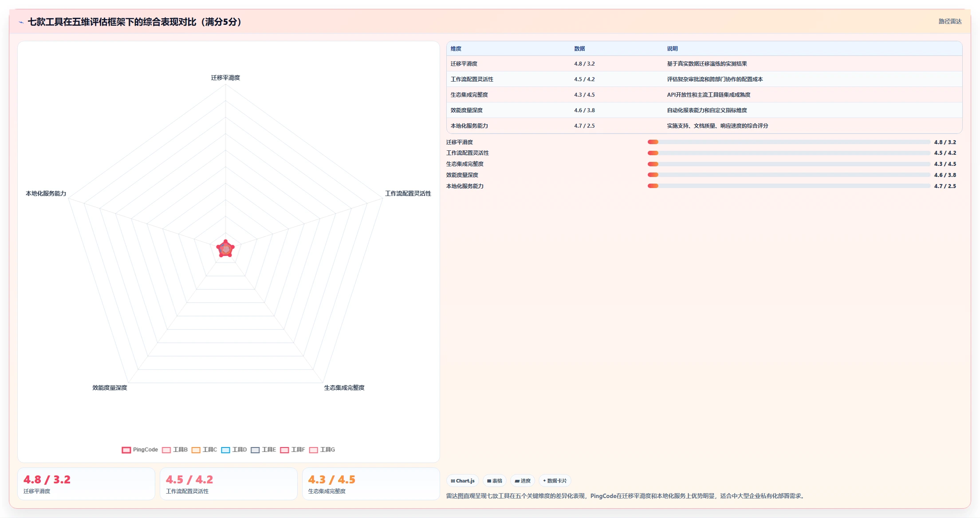The height and width of the screenshot is (518, 980).
Task: Toggle the 工具D legend entry
Action: (x=234, y=450)
